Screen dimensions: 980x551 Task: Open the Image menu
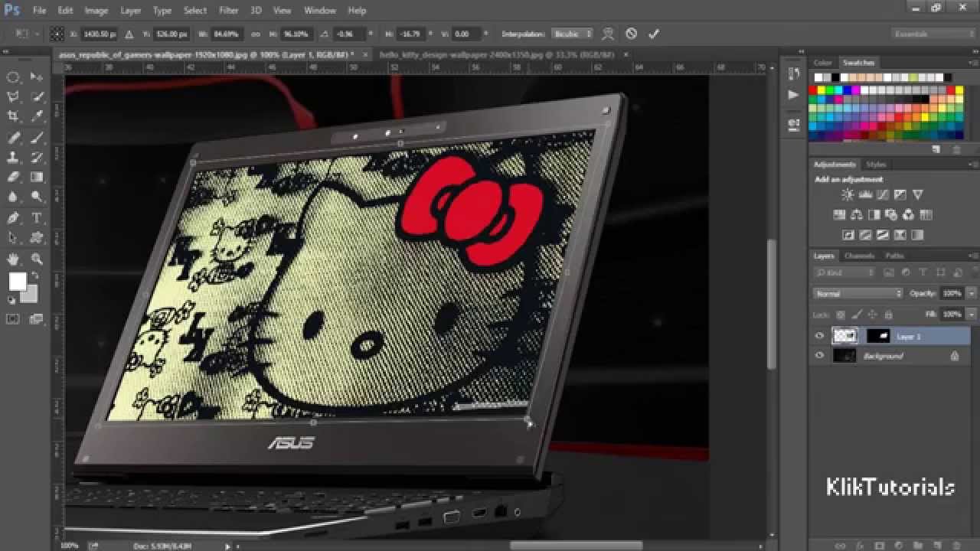click(96, 11)
